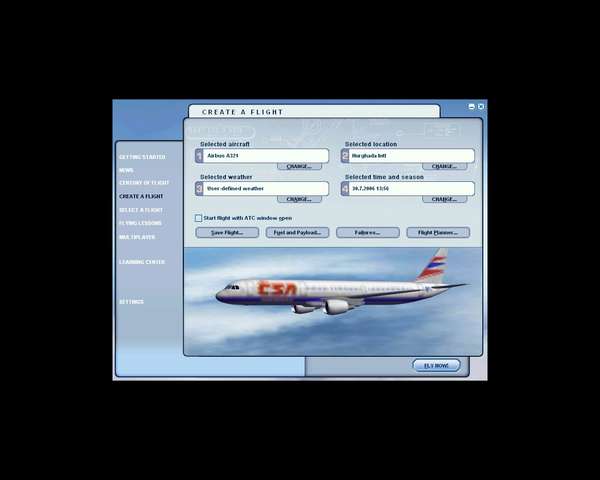
Task: Click the Selected time and season label
Action: point(384,177)
